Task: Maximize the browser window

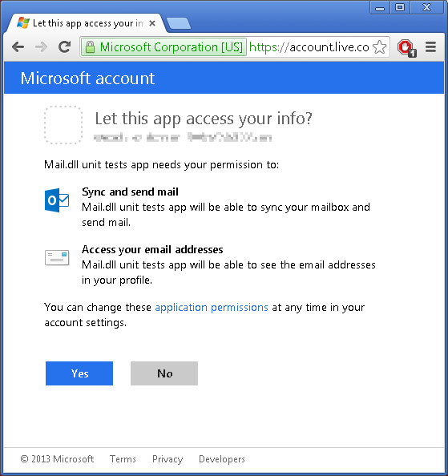Action: pos(400,7)
